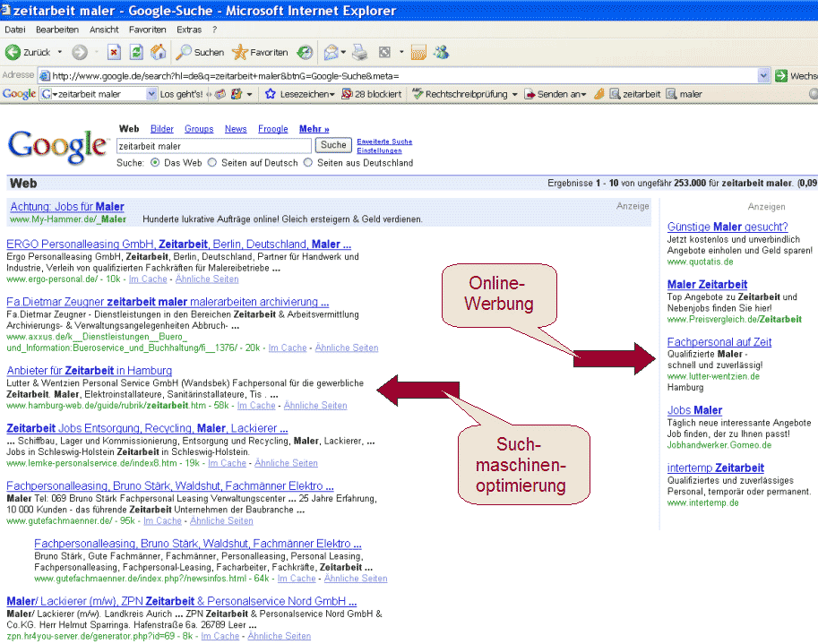Screen dimensions: 818x644
Task: Open the Back button history dropdown arrow
Action: pos(59,52)
